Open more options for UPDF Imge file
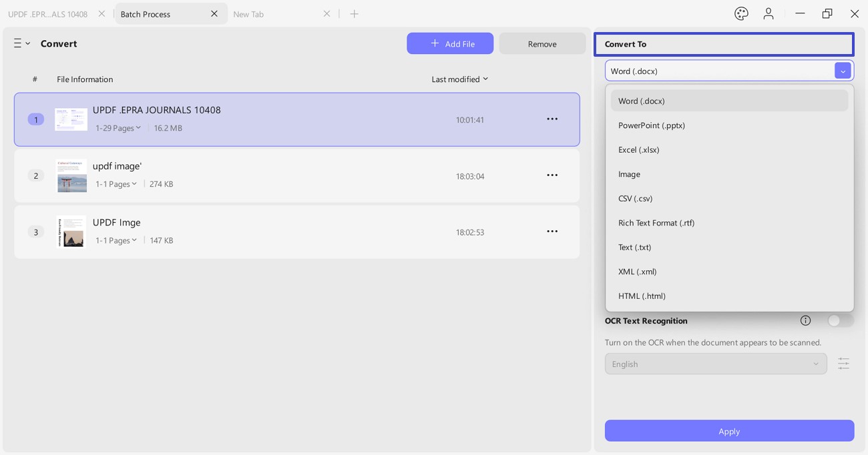Image resolution: width=868 pixels, height=455 pixels. click(x=552, y=232)
